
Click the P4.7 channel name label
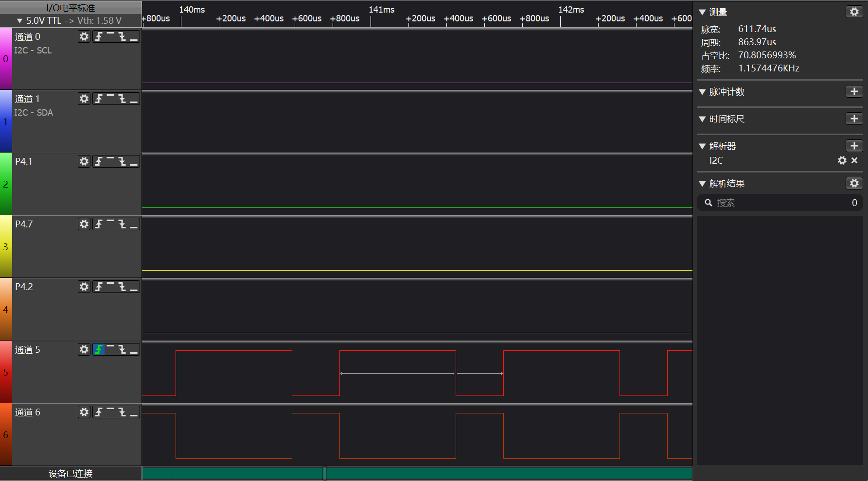tap(24, 224)
